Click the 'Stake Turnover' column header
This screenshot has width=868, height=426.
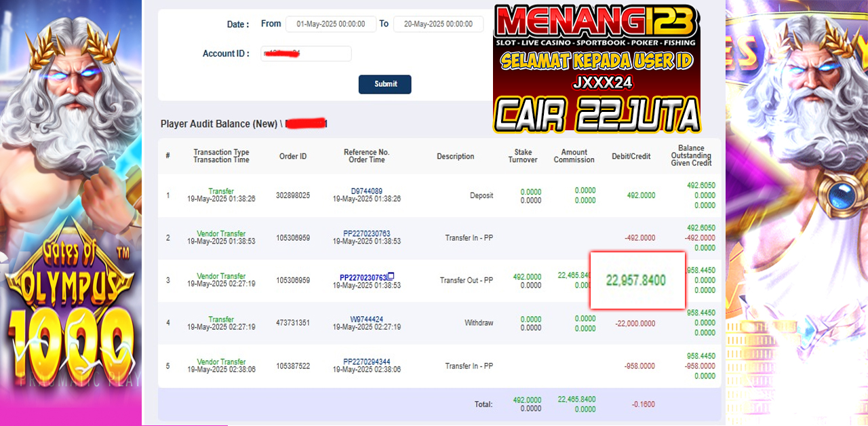(523, 156)
